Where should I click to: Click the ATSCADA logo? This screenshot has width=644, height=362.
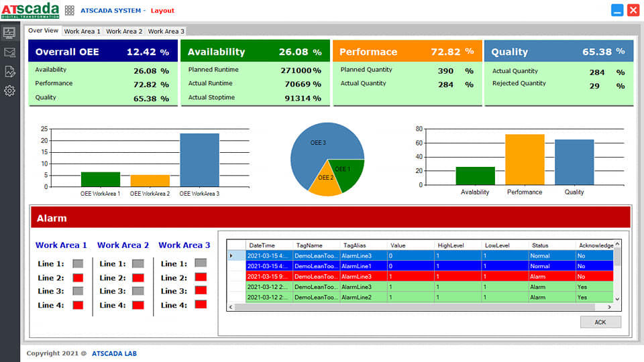(30, 10)
